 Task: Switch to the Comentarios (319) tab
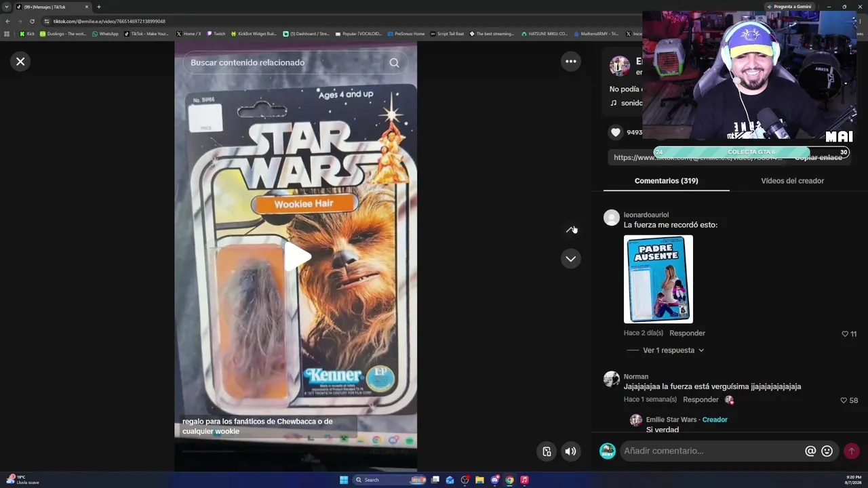[x=666, y=181]
